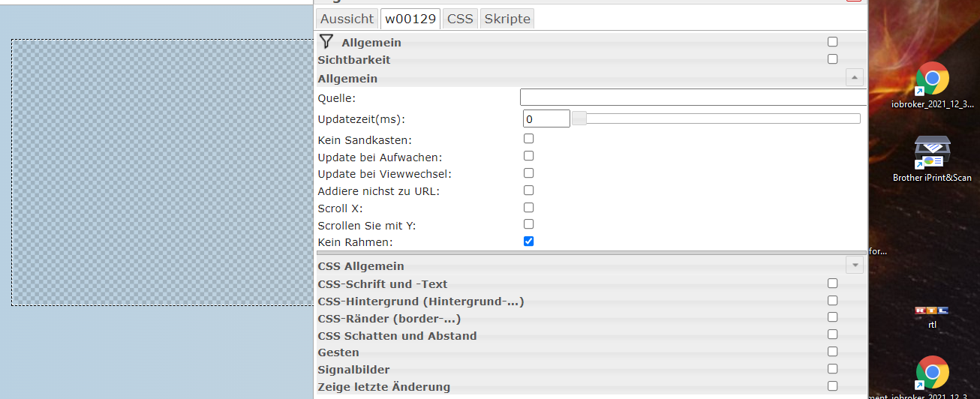Select the CSS tab
The width and height of the screenshot is (980, 399).
click(460, 19)
